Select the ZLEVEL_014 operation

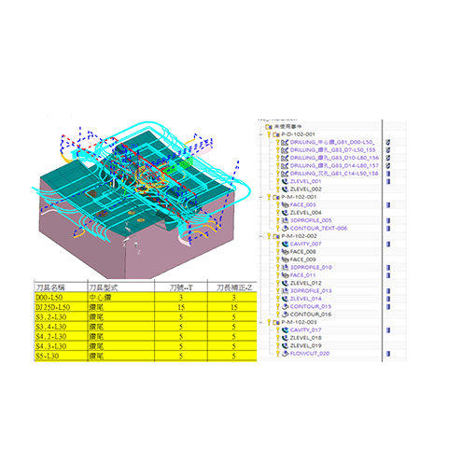305,299
